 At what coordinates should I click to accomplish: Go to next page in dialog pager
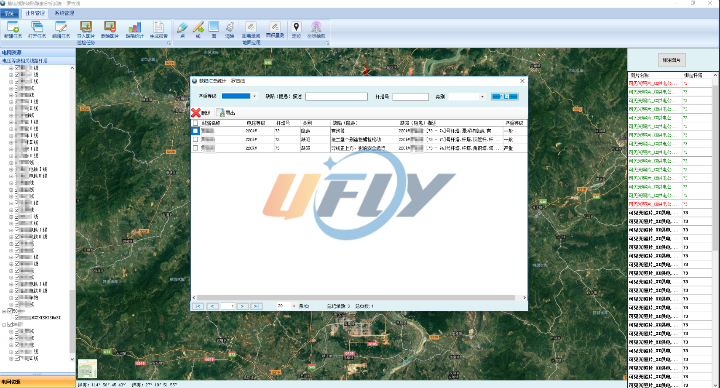click(x=242, y=306)
